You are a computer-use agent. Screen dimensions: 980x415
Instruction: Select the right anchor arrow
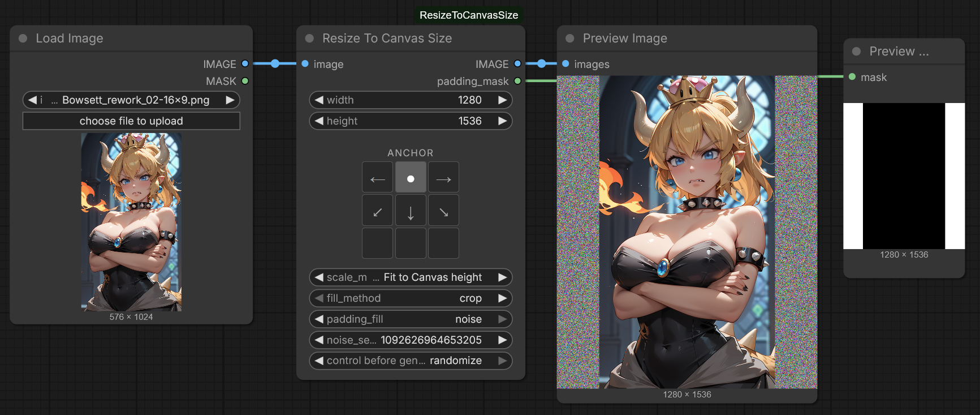(443, 177)
